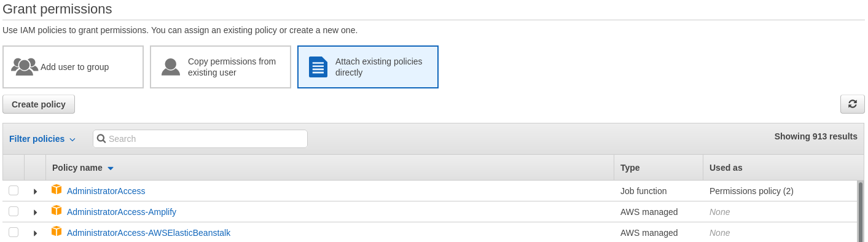868x242 pixels.
Task: Click the single user silhouette icon
Action: (171, 67)
